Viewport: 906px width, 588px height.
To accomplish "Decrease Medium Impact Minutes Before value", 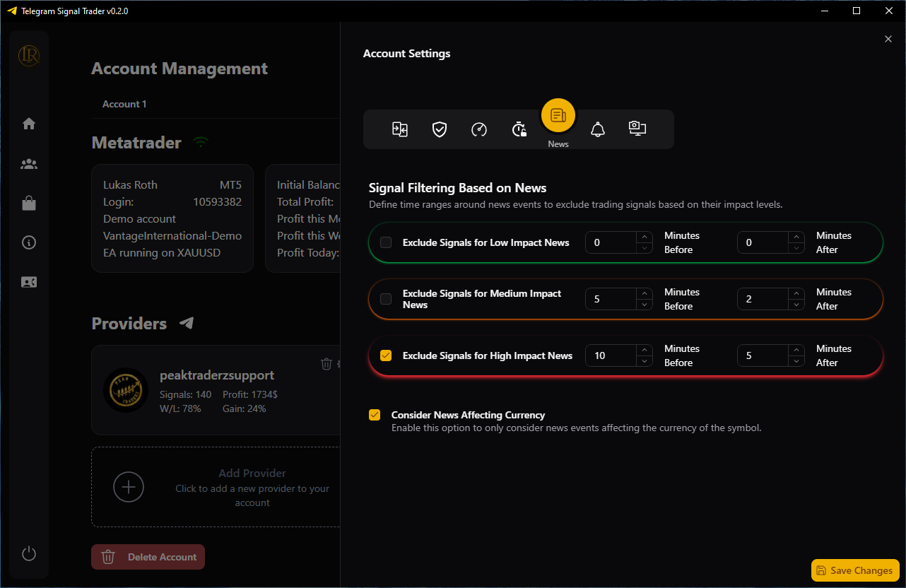I will pyautogui.click(x=645, y=304).
